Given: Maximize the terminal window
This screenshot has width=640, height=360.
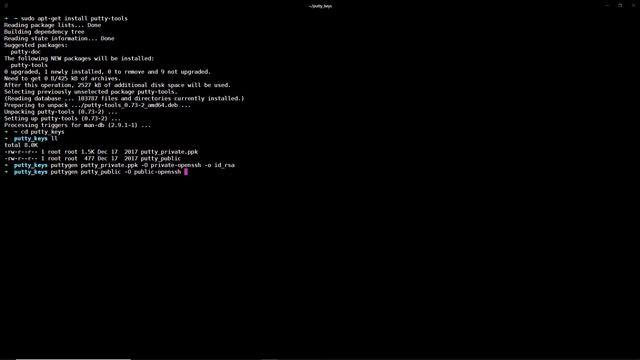Looking at the screenshot, I should [620, 6].
